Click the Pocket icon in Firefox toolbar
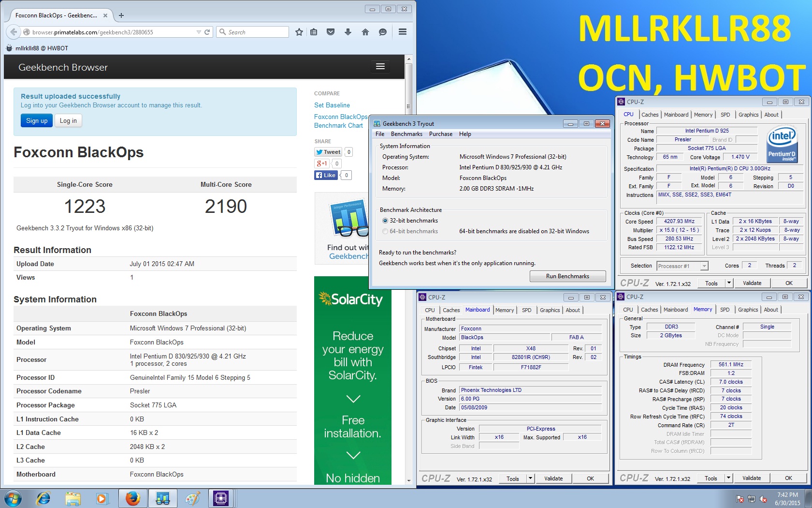Screen dimensions: 812x508 (331, 32)
